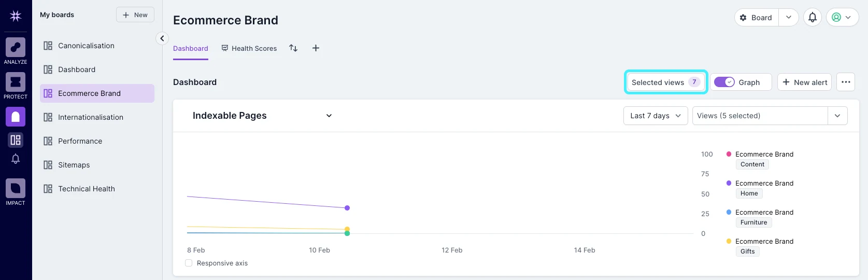Image resolution: width=868 pixels, height=280 pixels.
Task: Open the Last 7 days dropdown
Action: click(x=656, y=116)
